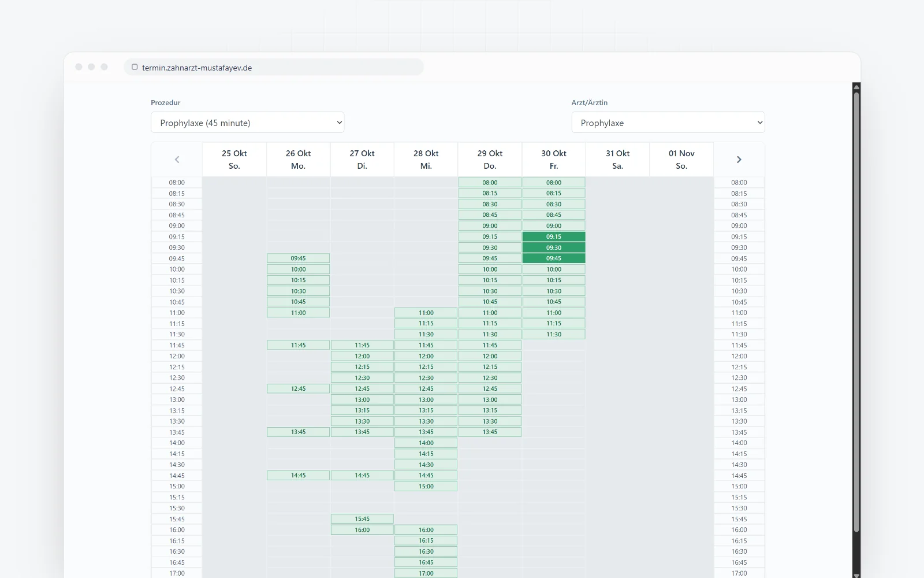The width and height of the screenshot is (924, 578).
Task: Click 14:45 on Tuesday 27 Okt
Action: click(362, 475)
